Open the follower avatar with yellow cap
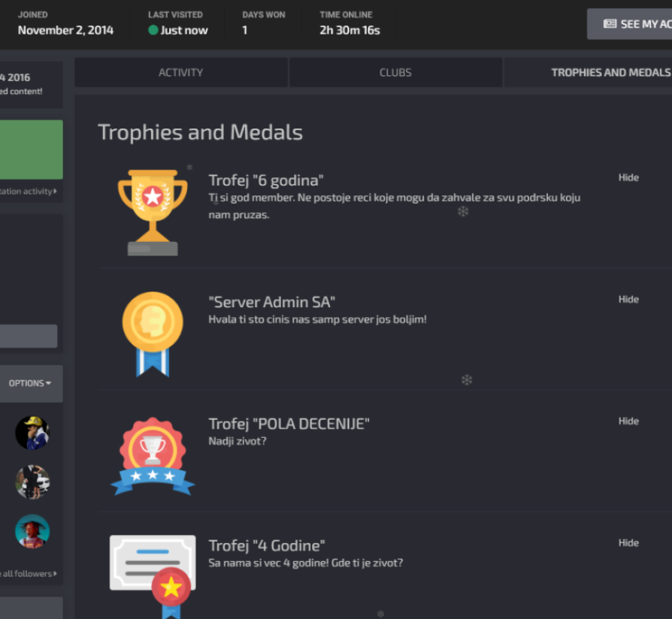Screen dimensions: 672x619 32,433
